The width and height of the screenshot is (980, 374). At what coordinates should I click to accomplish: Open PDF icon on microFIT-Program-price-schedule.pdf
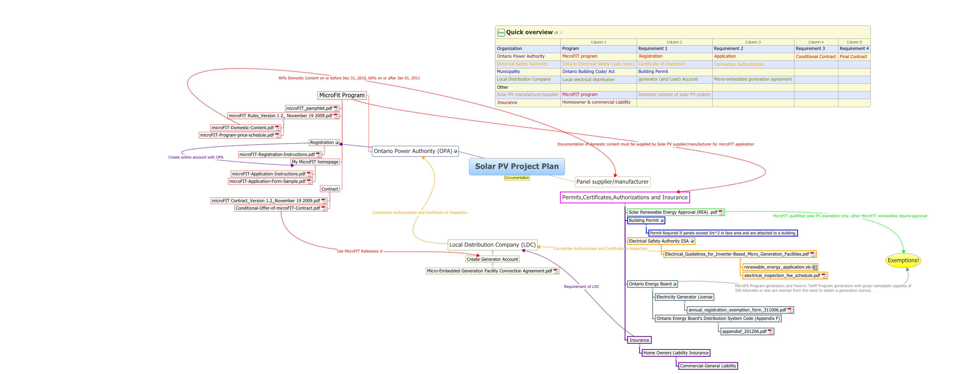278,135
